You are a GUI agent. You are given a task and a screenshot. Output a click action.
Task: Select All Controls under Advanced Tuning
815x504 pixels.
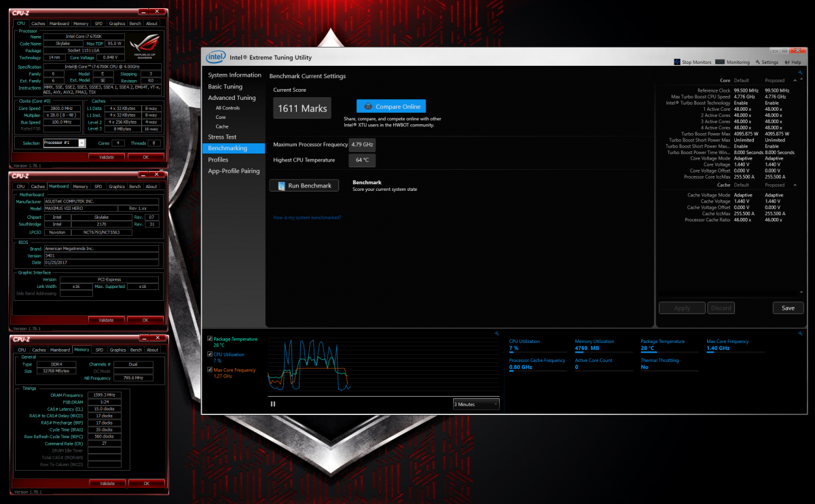[228, 108]
